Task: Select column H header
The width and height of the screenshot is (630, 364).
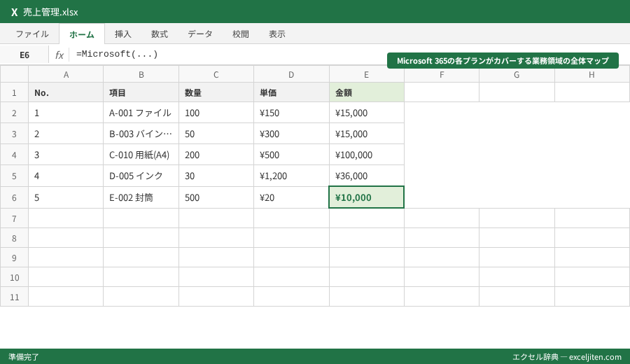Action: coord(591,75)
